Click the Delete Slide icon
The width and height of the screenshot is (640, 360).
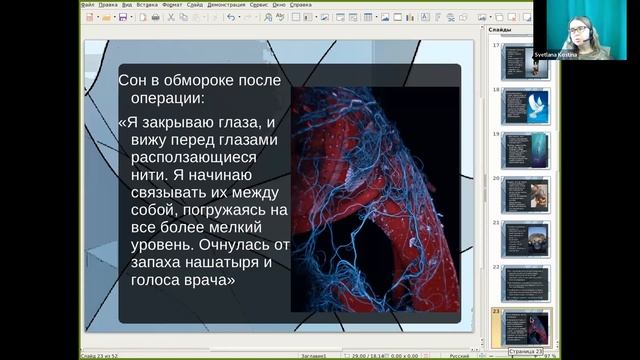[x=511, y=17]
